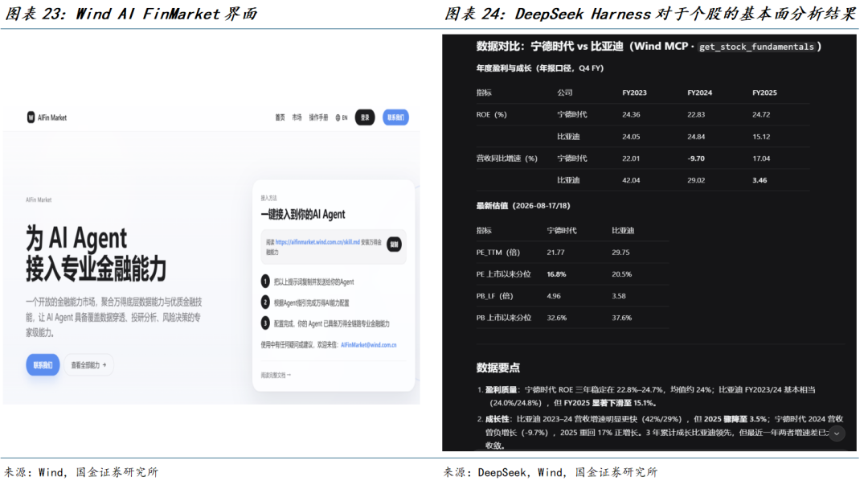Select the ROE value 24.72
The width and height of the screenshot is (868, 481).
(x=761, y=115)
